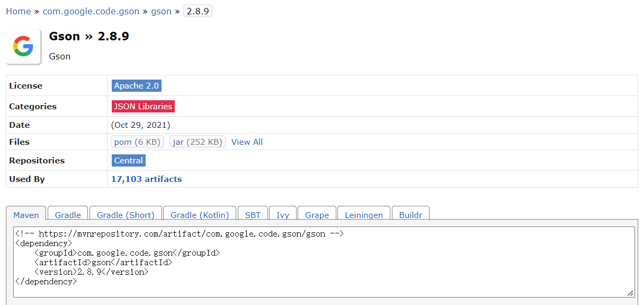Click the Google Gson logo icon

[23, 47]
